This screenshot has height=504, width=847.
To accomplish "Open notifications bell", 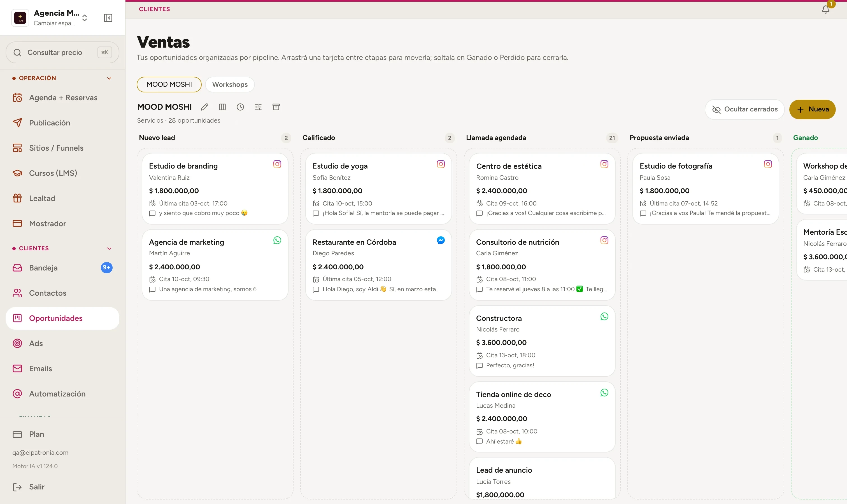I will (x=826, y=9).
